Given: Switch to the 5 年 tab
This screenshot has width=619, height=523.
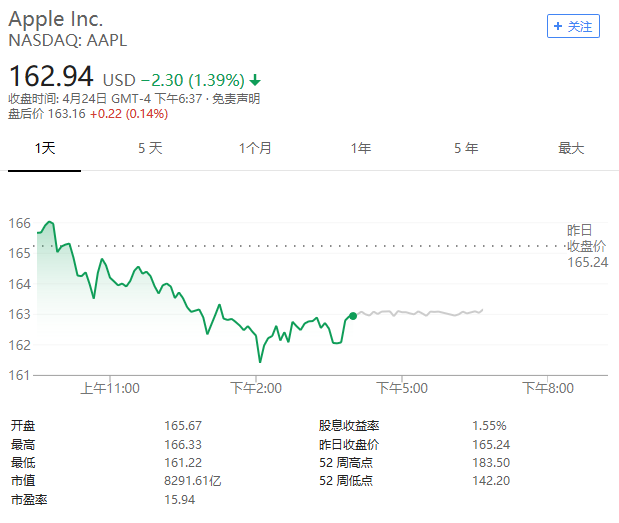Looking at the screenshot, I should pyautogui.click(x=466, y=148).
